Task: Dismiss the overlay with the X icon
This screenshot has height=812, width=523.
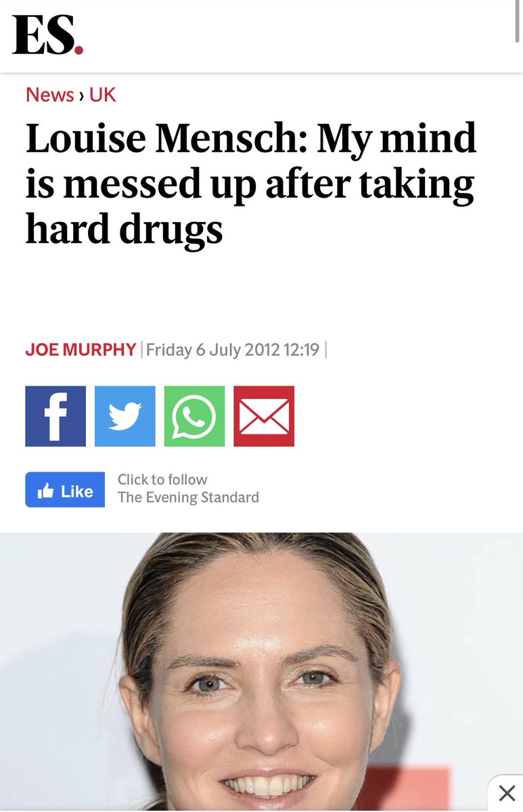Action: tap(506, 793)
